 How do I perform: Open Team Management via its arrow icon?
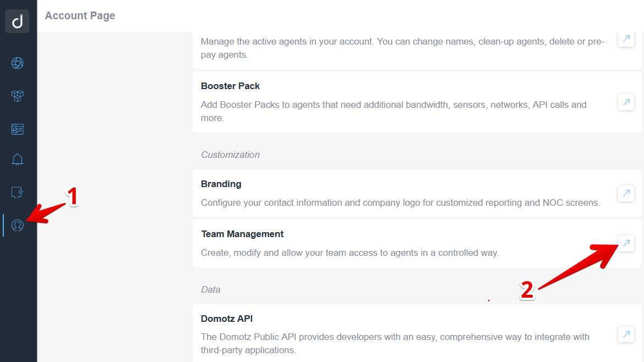coord(625,243)
